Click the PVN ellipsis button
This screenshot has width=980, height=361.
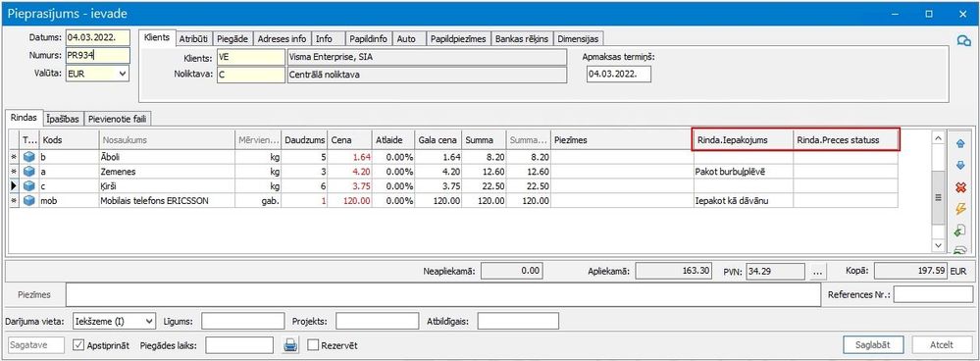click(x=817, y=271)
